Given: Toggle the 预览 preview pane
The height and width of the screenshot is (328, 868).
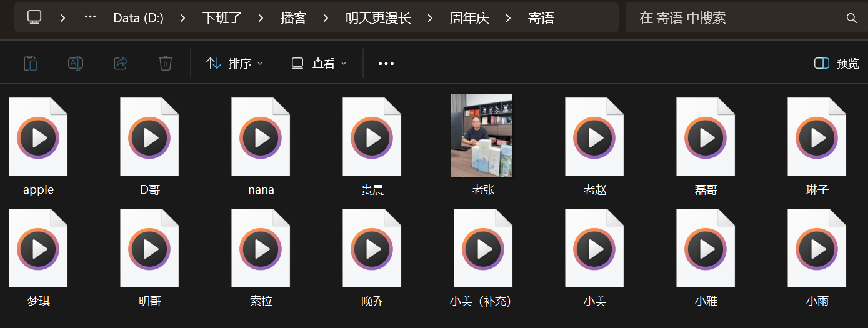Looking at the screenshot, I should click(x=837, y=63).
